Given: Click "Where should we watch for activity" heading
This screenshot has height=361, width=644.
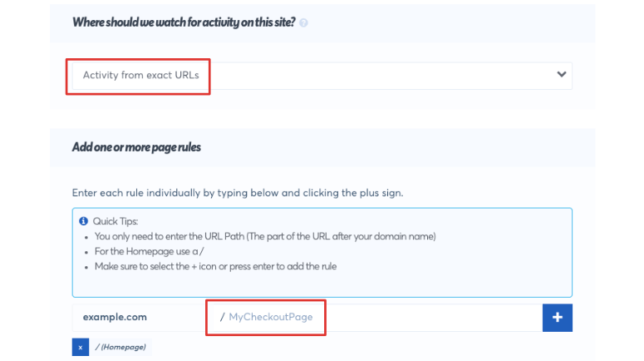Looking at the screenshot, I should point(184,22).
